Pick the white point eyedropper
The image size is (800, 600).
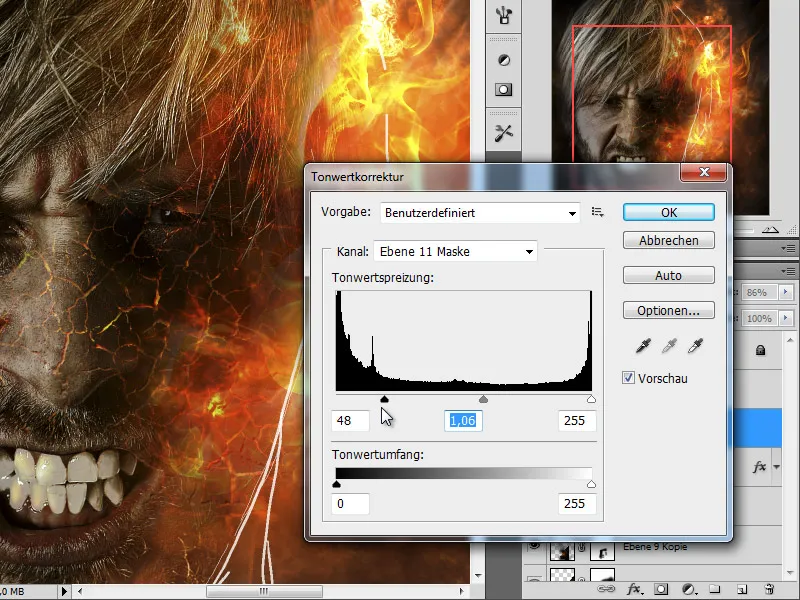(695, 346)
